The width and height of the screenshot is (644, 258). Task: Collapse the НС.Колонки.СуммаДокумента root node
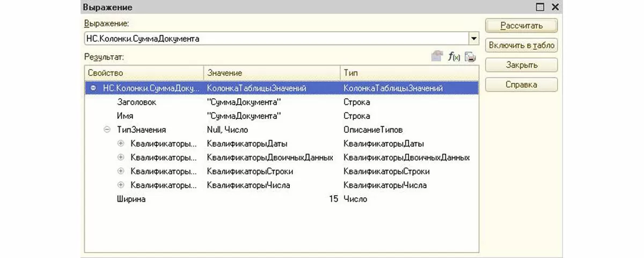[93, 88]
